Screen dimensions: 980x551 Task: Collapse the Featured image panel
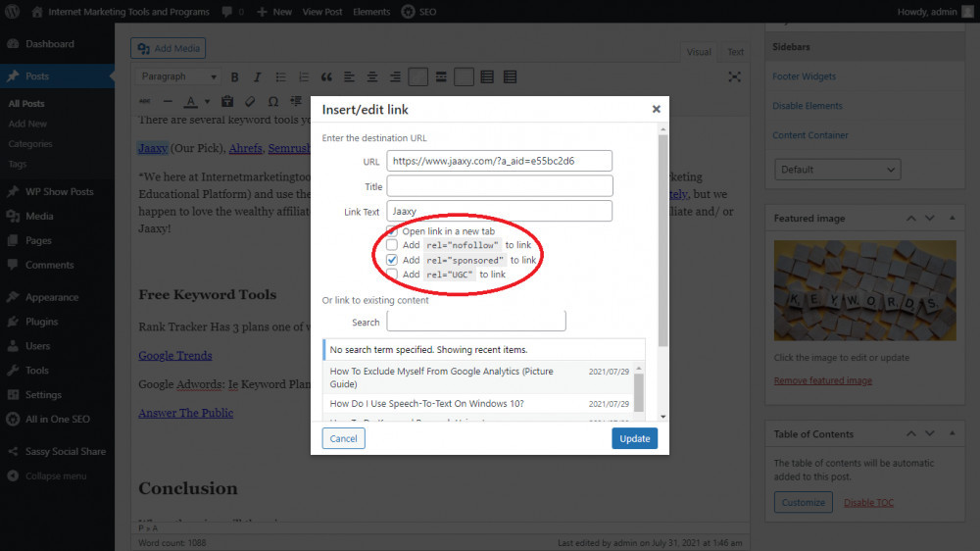(952, 219)
